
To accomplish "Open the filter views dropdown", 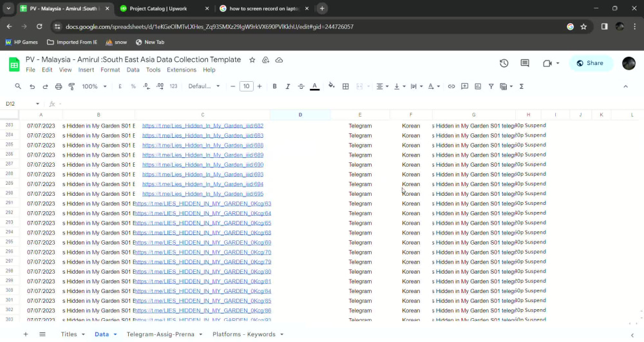I will pyautogui.click(x=506, y=86).
